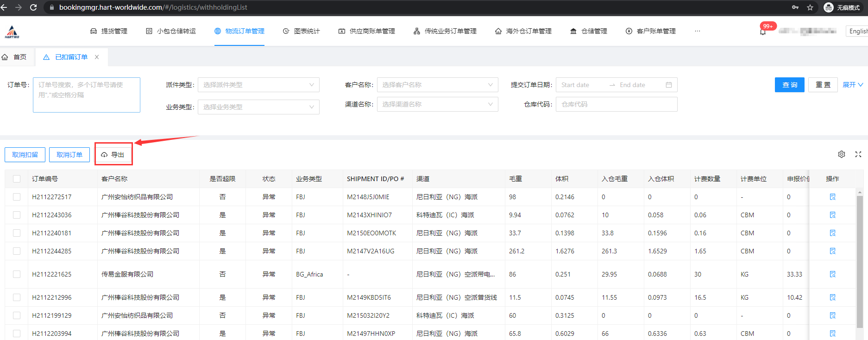Switch to 仓储管理 menu
This screenshot has width=868, height=340.
[589, 31]
